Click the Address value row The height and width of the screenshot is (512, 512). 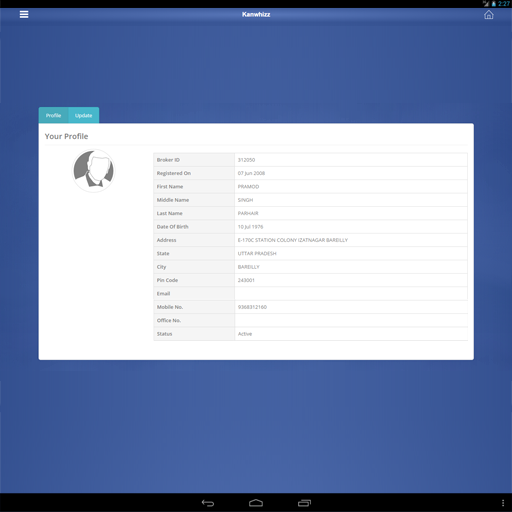tap(351, 240)
